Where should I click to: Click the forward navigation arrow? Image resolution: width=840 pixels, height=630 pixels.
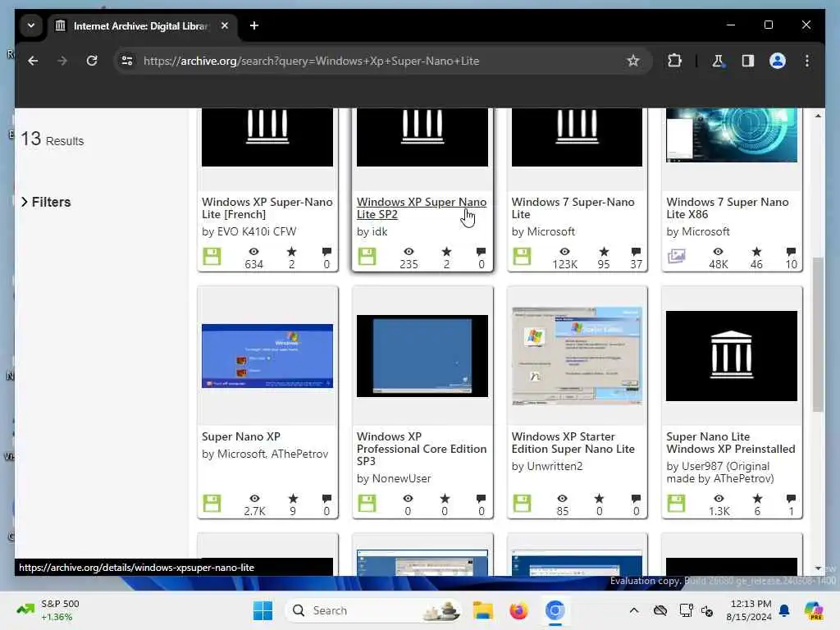coord(62,61)
